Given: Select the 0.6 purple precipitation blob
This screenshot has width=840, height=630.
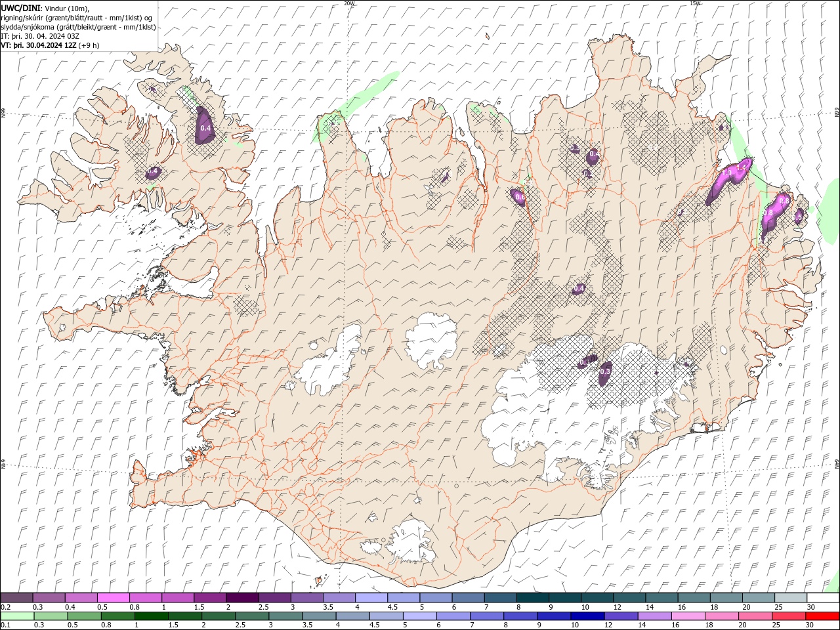Looking at the screenshot, I should coord(519,197).
